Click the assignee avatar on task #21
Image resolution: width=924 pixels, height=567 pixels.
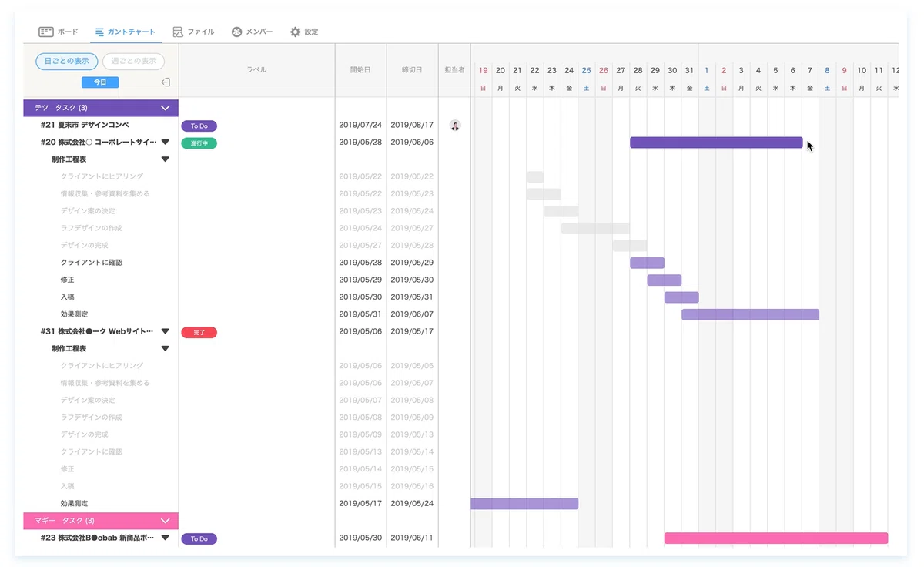click(x=455, y=126)
